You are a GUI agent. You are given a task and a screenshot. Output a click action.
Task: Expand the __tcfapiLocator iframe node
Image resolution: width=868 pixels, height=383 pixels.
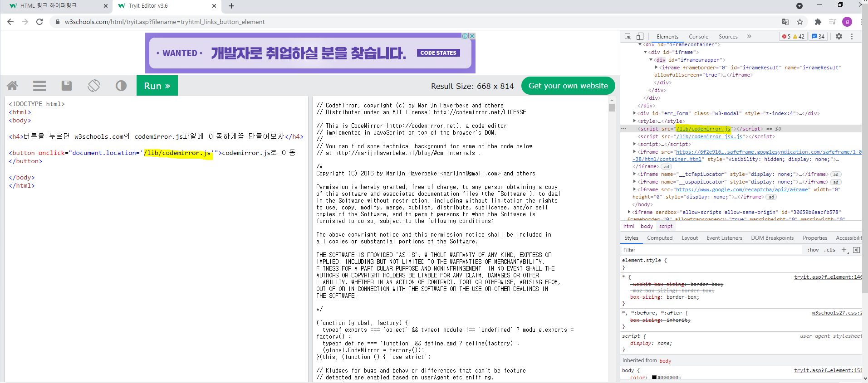(x=634, y=174)
